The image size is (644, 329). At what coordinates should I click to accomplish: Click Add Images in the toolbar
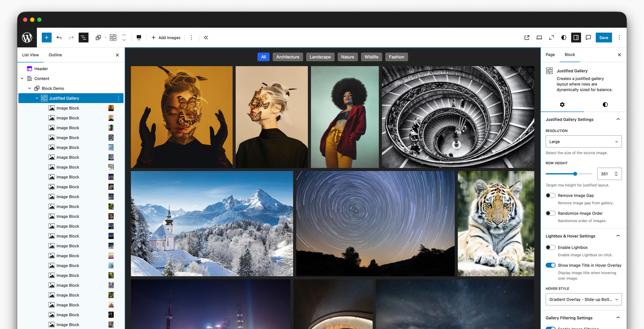[166, 38]
